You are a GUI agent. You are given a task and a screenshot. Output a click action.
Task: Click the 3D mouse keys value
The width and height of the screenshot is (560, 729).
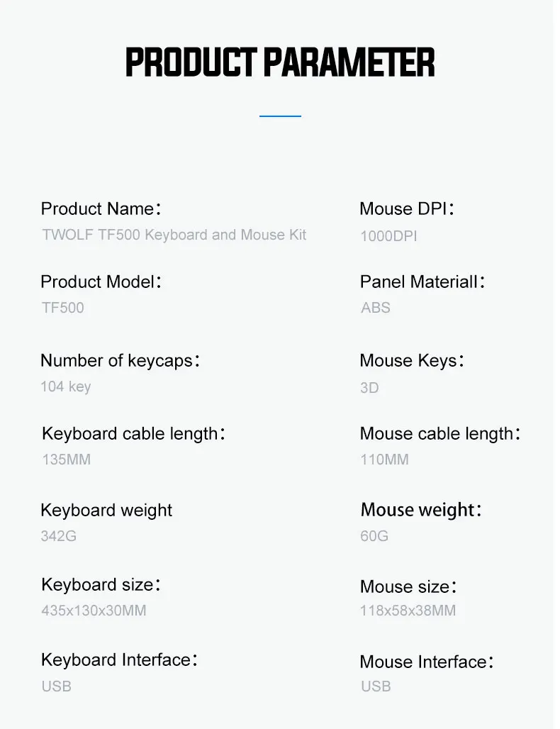[369, 388]
